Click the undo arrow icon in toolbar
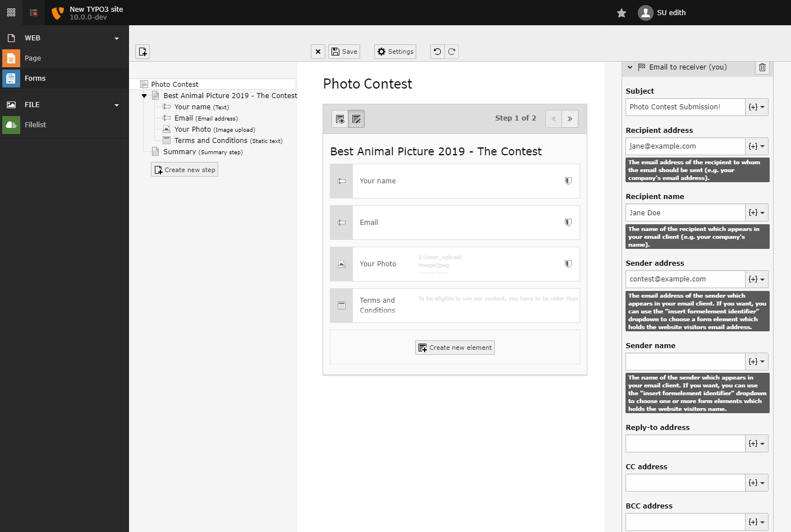The height and width of the screenshot is (532, 791). tap(438, 52)
